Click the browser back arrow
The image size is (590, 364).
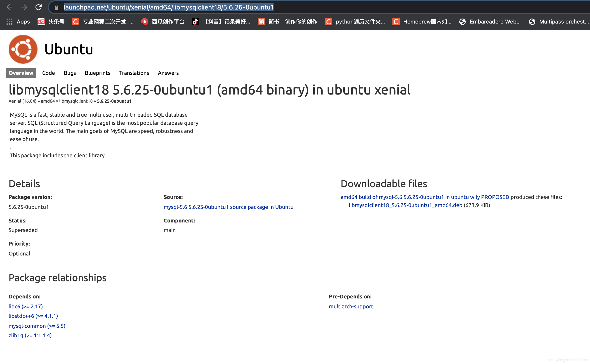tap(9, 7)
